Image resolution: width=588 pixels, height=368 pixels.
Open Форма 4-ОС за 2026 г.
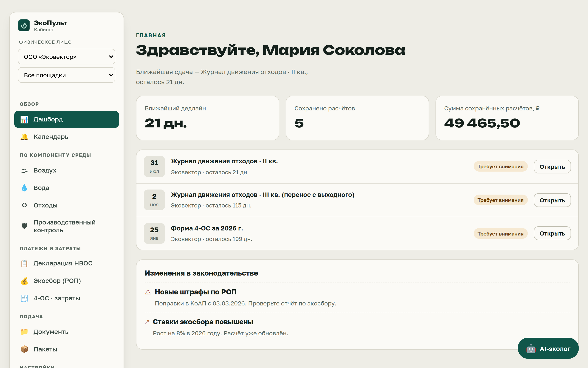pyautogui.click(x=552, y=233)
